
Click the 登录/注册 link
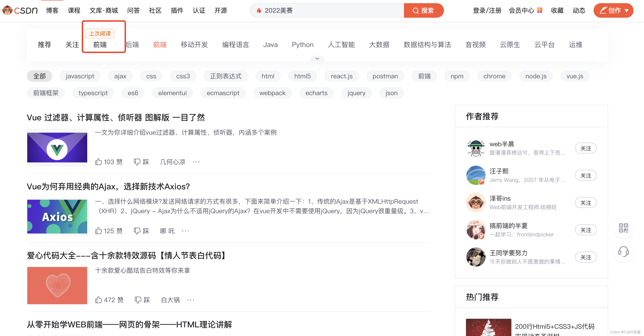[487, 10]
